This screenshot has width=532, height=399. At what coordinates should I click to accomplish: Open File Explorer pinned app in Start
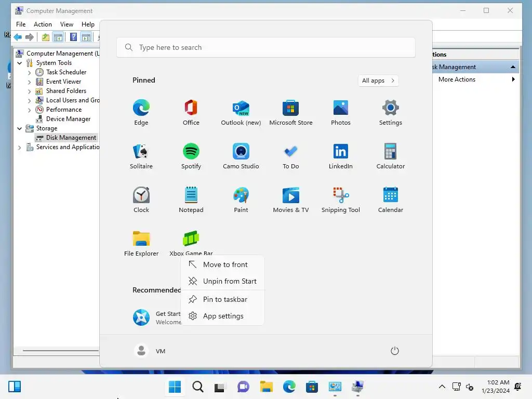(x=141, y=244)
